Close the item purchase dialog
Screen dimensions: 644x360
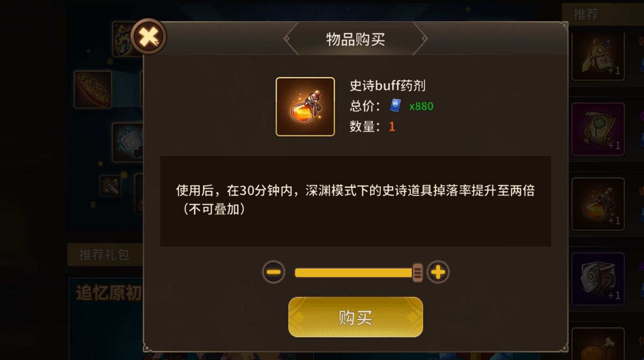pyautogui.click(x=148, y=37)
